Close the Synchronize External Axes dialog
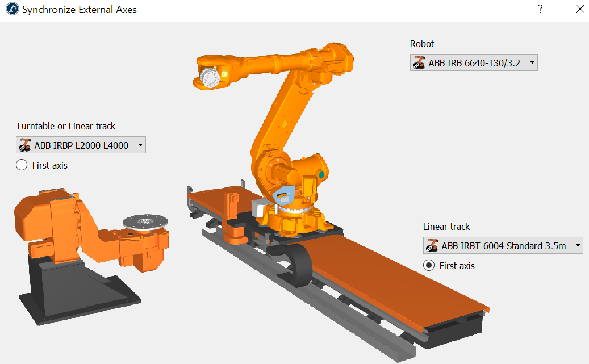This screenshot has height=364, width=589. (579, 9)
